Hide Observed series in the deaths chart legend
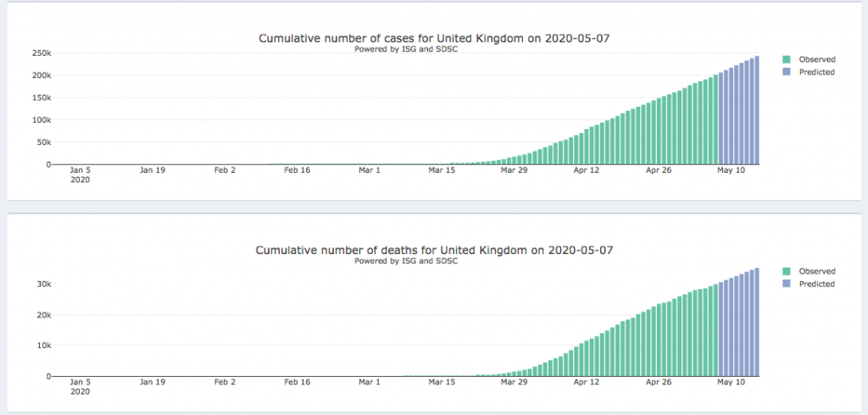Viewport: 868px width, 415px height. click(816, 271)
